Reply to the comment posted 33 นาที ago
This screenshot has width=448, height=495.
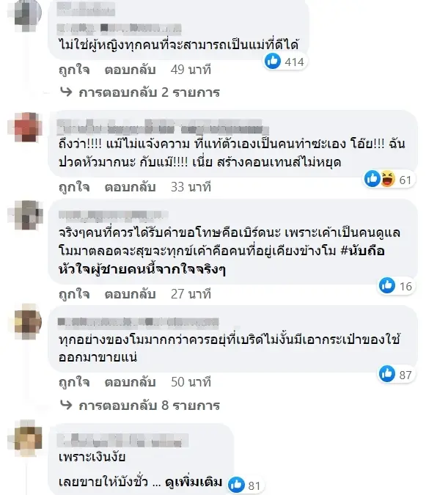pyautogui.click(x=130, y=187)
